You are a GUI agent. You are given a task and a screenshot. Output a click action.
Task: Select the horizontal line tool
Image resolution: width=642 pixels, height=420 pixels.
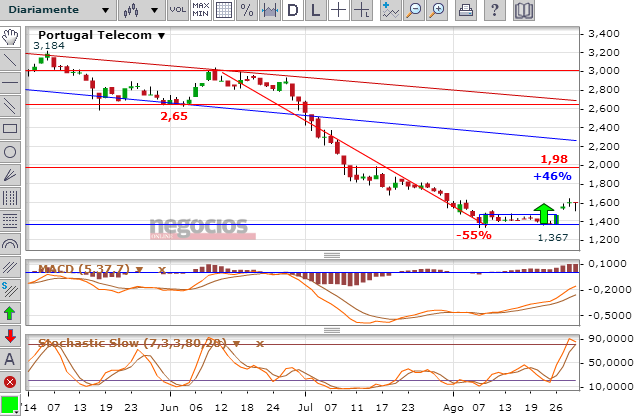click(x=10, y=83)
